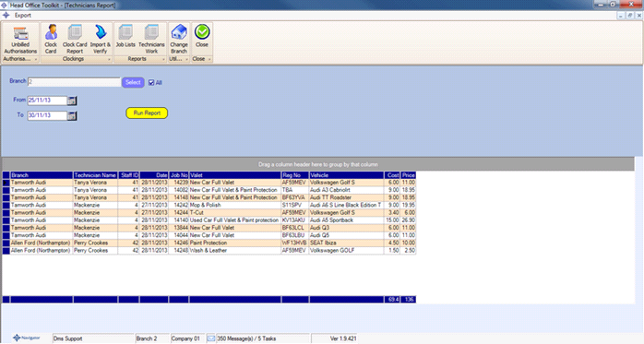Image resolution: width=644 pixels, height=344 pixels.
Task: Sort by Job No column header
Action: click(x=179, y=175)
